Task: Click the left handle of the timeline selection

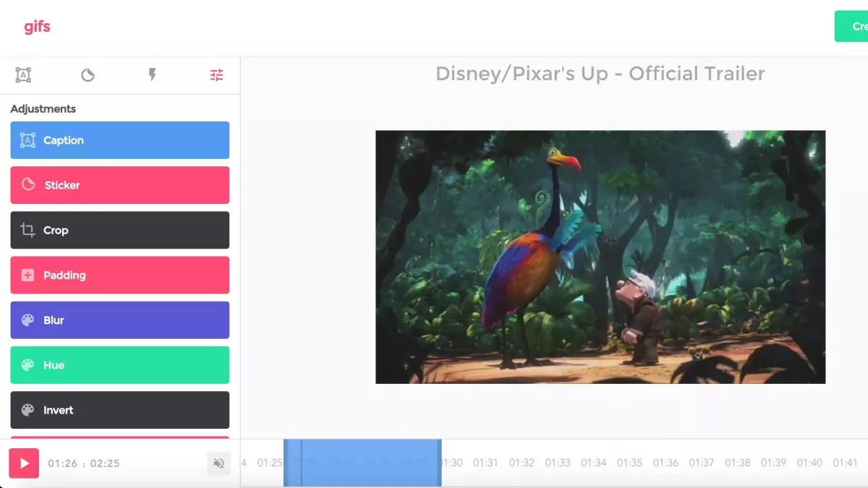Action: 286,463
